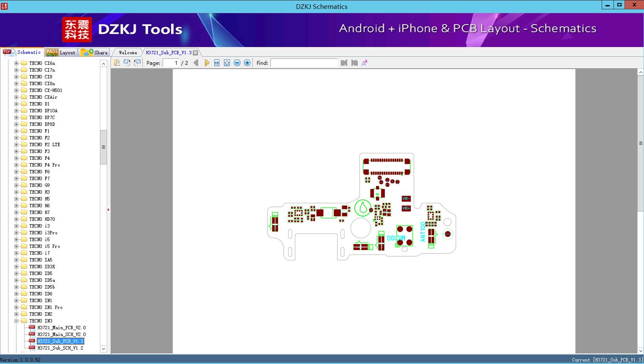Zoom in with the plus icon
The image size is (644, 364).
[247, 63]
